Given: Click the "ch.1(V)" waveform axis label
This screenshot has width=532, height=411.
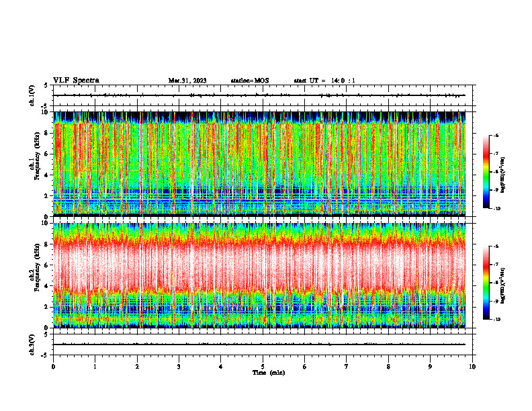Looking at the screenshot, I should point(32,95).
